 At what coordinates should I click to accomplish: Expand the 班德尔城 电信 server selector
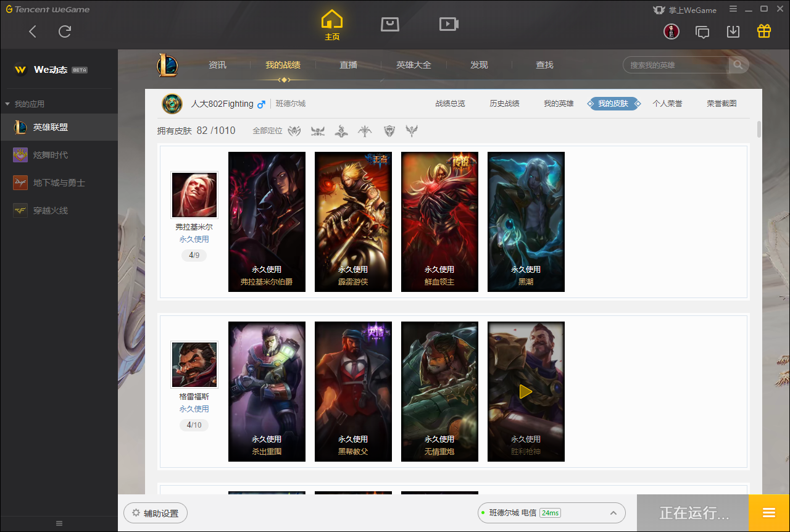pos(552,513)
